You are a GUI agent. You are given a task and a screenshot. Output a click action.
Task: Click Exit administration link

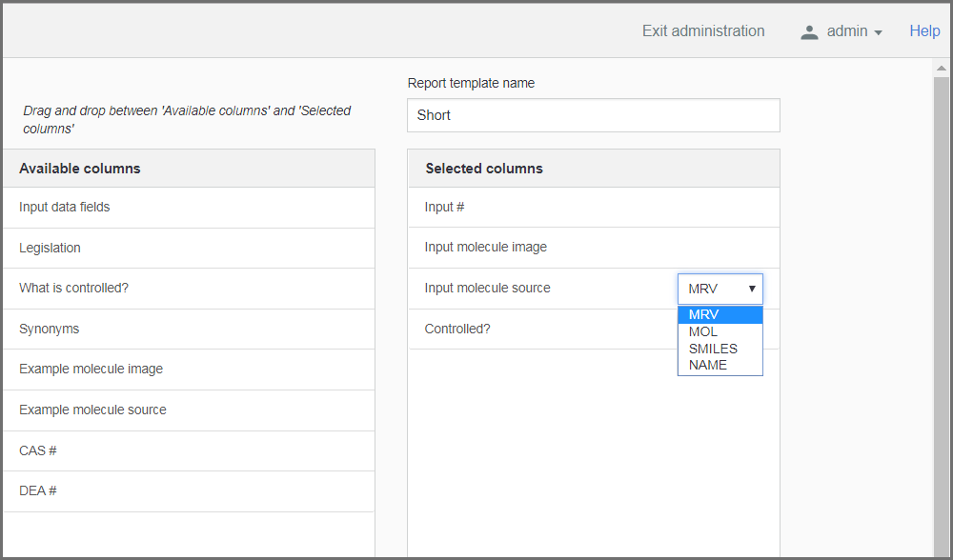point(702,31)
